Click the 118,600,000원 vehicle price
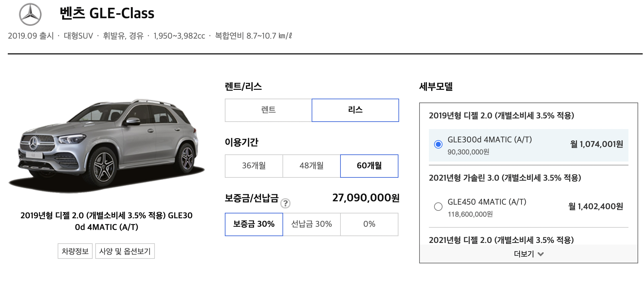Image resolution: width=644 pixels, height=301 pixels. (470, 214)
